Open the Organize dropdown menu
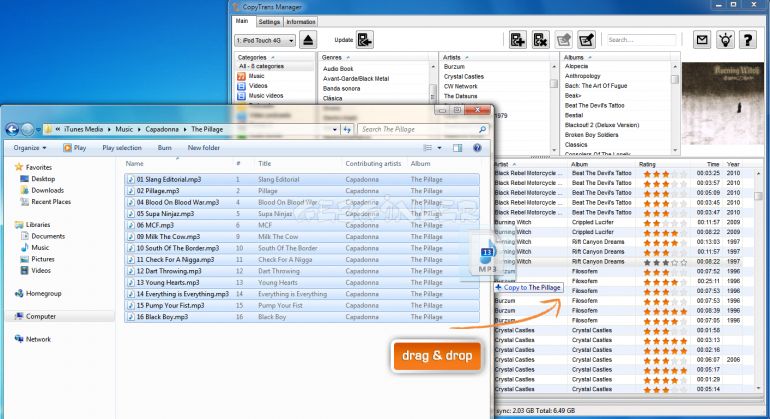This screenshot has width=770, height=419. coord(30,148)
